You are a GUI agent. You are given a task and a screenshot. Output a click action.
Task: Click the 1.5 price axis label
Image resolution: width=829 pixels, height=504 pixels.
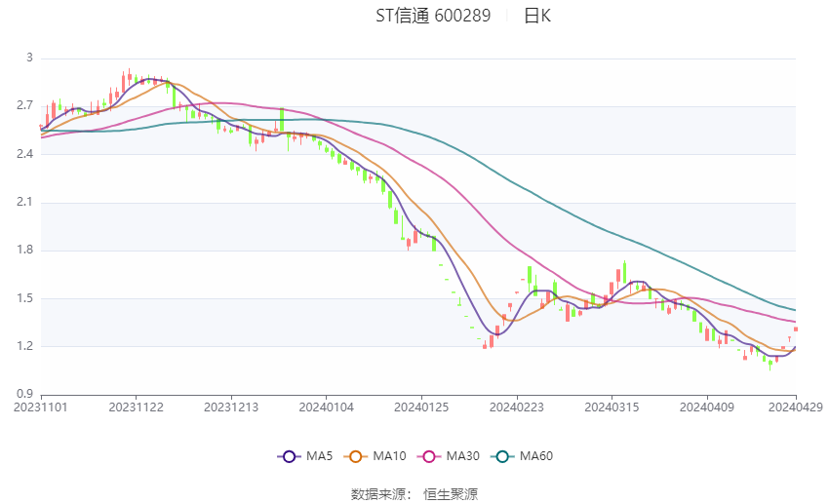point(24,298)
